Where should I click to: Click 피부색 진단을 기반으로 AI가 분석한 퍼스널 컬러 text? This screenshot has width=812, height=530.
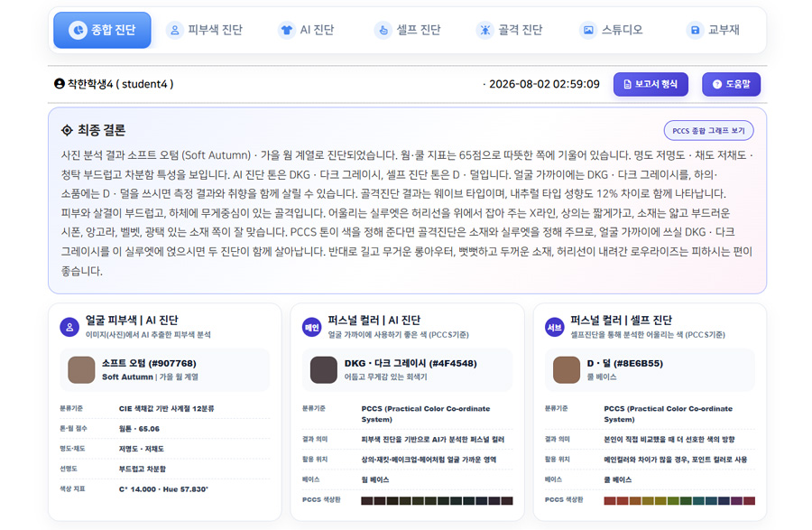click(x=432, y=440)
